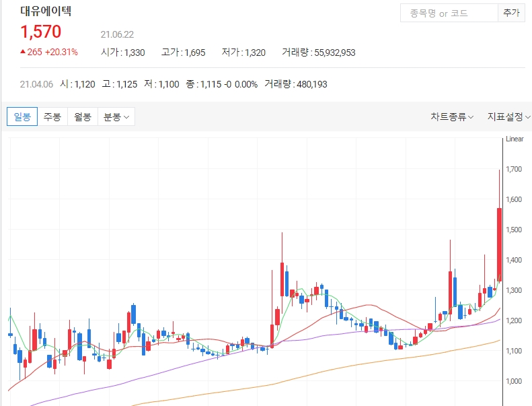The image size is (532, 406).
Task: Click the current price 1,570
Action: click(41, 32)
